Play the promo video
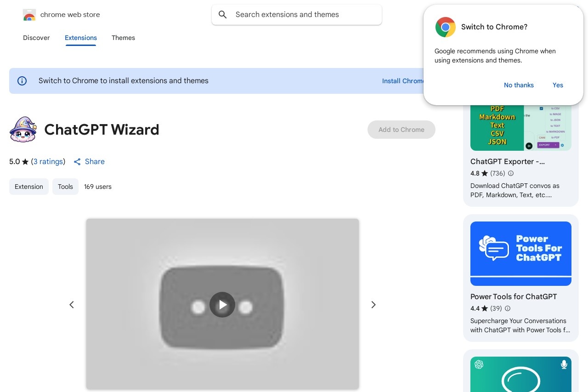The image size is (588, 392). (x=222, y=305)
